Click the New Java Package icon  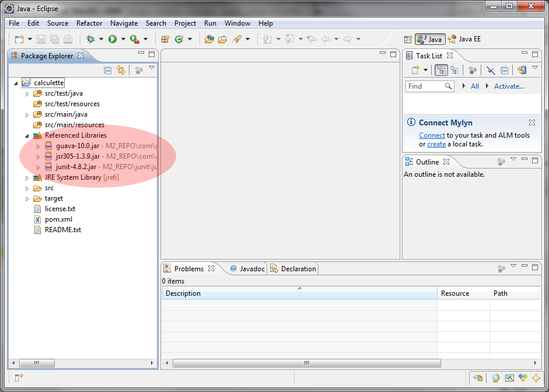point(165,39)
